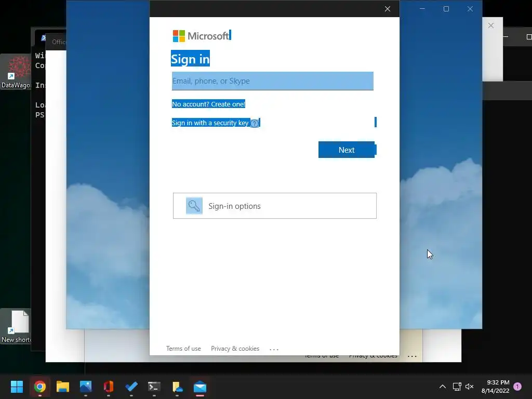Open the Windows Start menu
The width and height of the screenshot is (532, 399).
17,387
